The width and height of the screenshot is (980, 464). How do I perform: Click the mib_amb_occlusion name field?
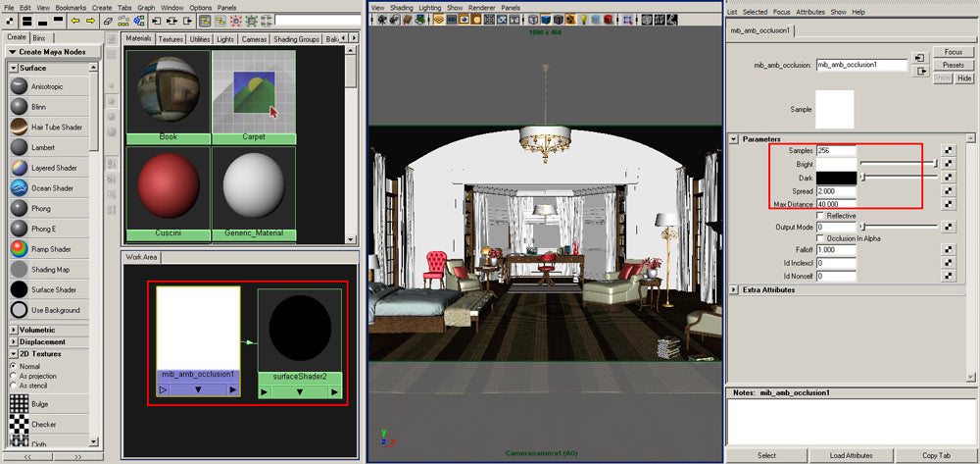(861, 65)
